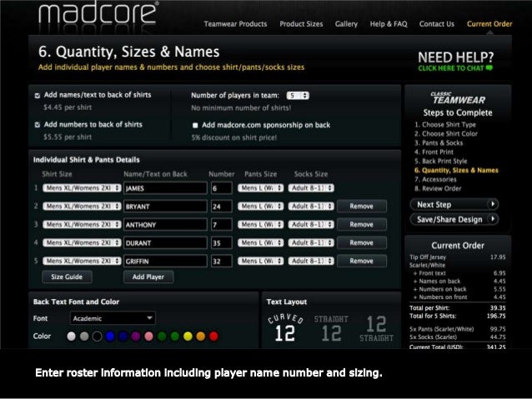
Task: Click Save/Share Design button
Action: click(454, 219)
